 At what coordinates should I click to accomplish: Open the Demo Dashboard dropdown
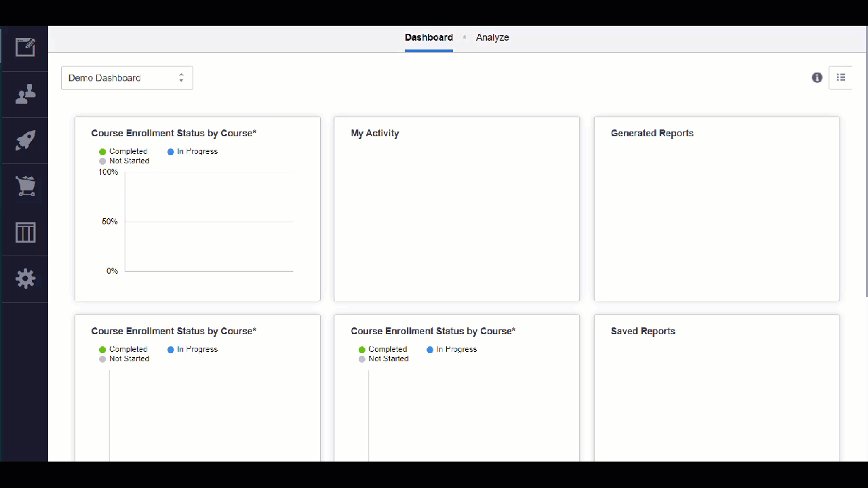[x=127, y=78]
